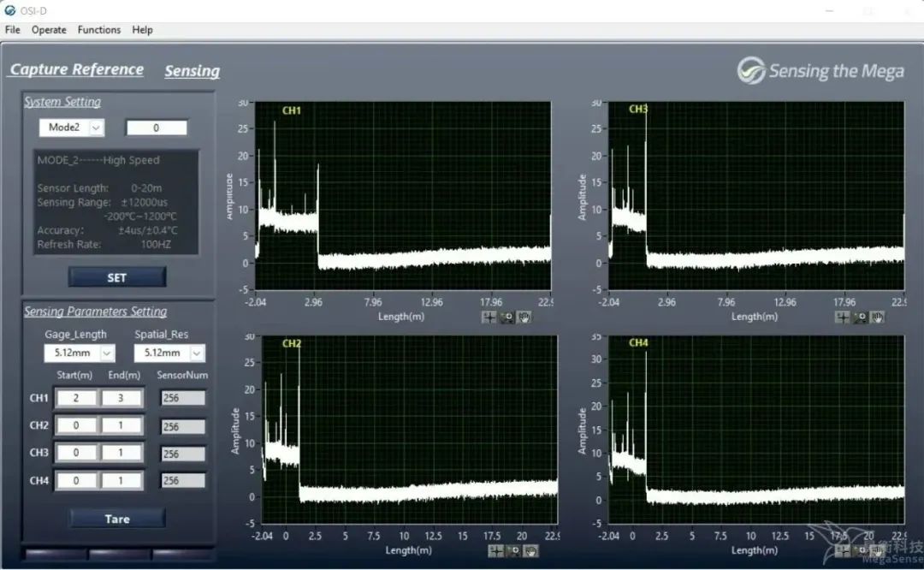The height and width of the screenshot is (570, 924).
Task: Click the CH2 Start(m) field
Action: click(76, 425)
